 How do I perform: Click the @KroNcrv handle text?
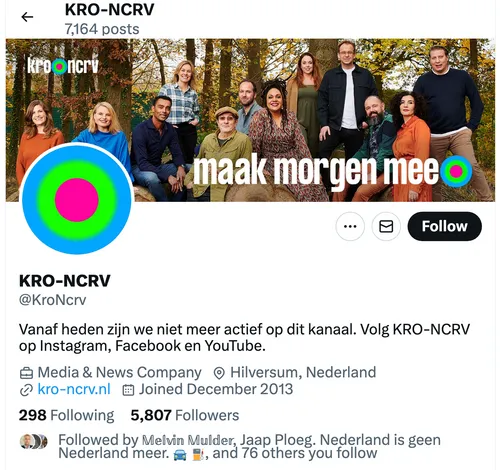pyautogui.click(x=53, y=300)
